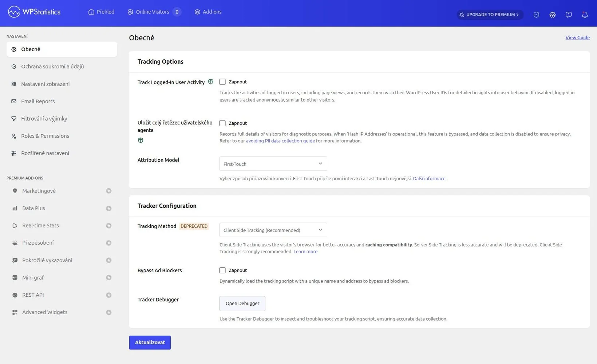Click the Tracker Configuration section heading

[167, 206]
